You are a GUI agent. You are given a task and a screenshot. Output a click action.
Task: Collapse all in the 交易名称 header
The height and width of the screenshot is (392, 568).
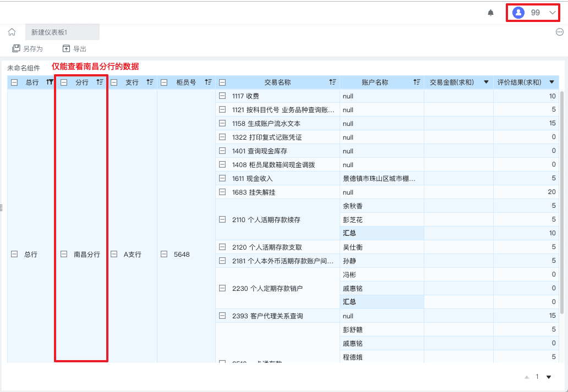pos(222,82)
